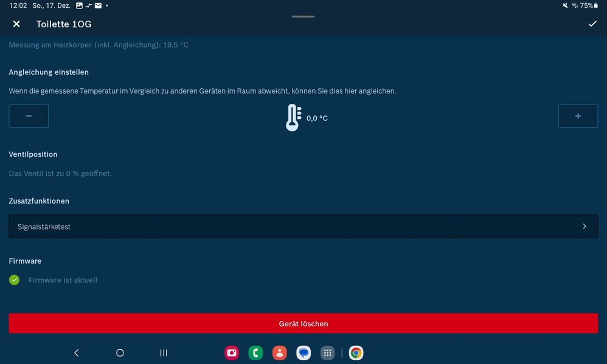Image resolution: width=607 pixels, height=364 pixels.
Task: Tap the home button in navigation bar
Action: pos(120,352)
